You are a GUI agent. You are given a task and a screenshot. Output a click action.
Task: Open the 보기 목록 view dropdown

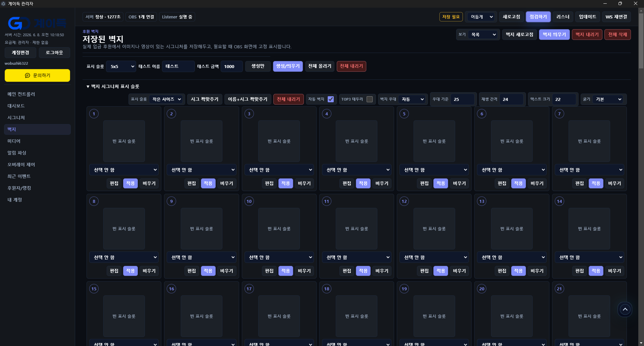(483, 35)
